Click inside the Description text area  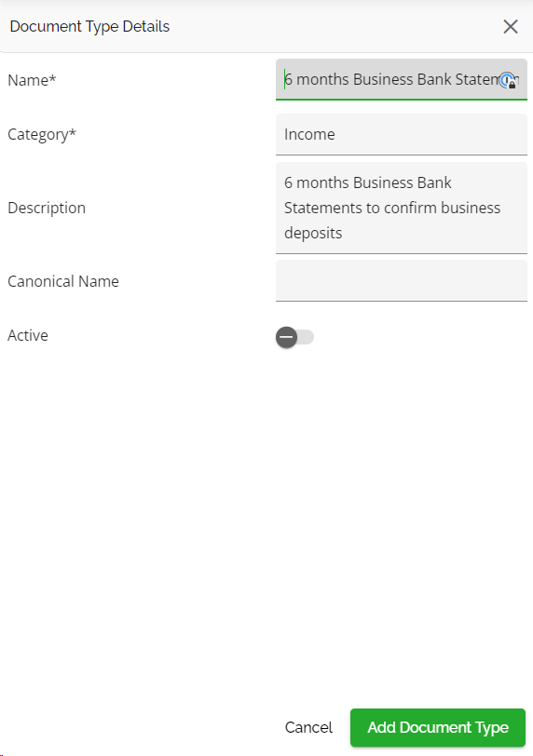click(402, 208)
